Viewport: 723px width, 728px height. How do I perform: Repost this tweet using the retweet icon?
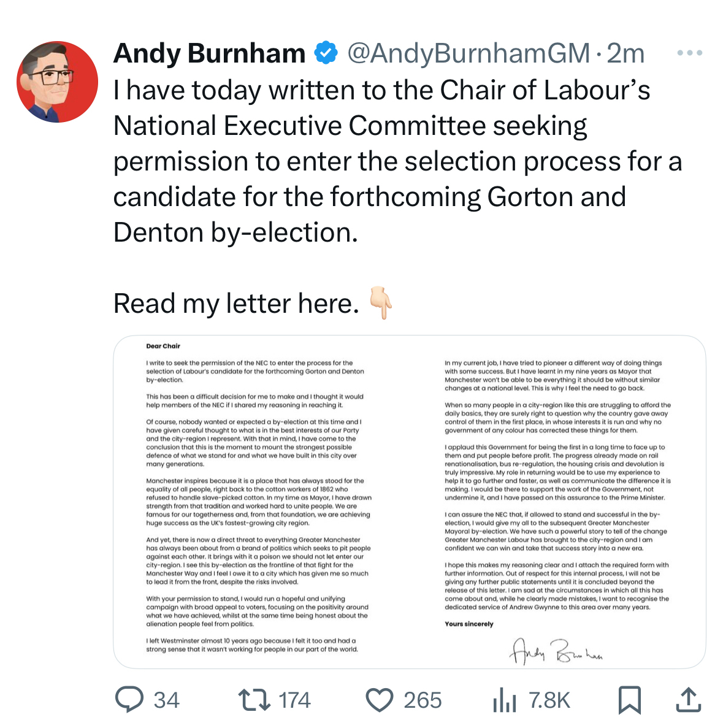254,700
